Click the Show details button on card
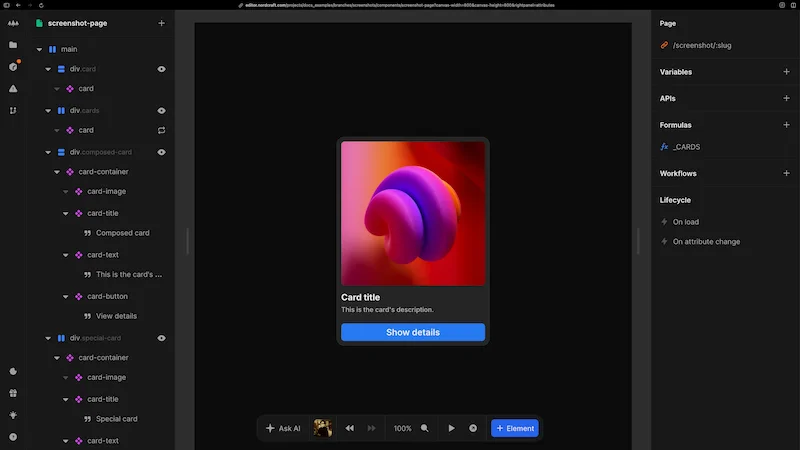The width and height of the screenshot is (800, 450). pos(413,332)
